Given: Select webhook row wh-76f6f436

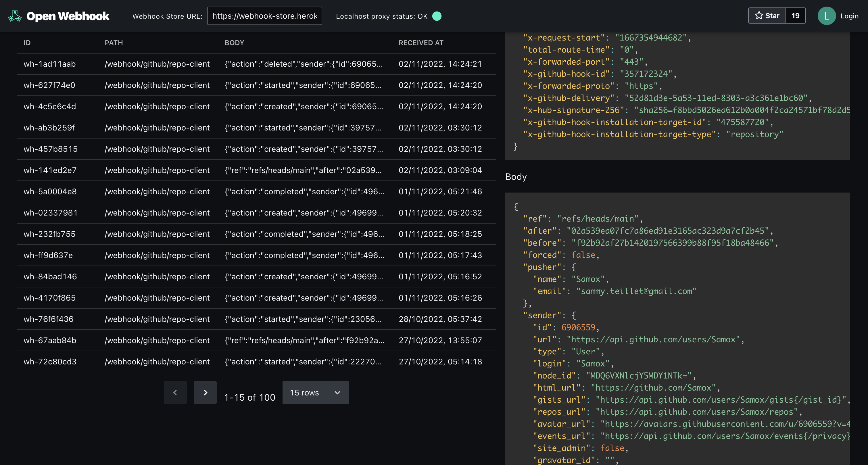Looking at the screenshot, I should [x=256, y=319].
